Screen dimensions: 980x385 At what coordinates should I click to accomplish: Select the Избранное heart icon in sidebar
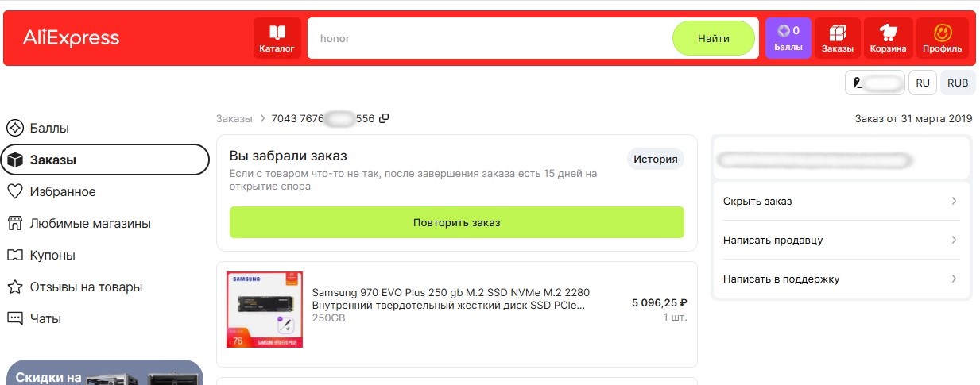pyautogui.click(x=14, y=191)
